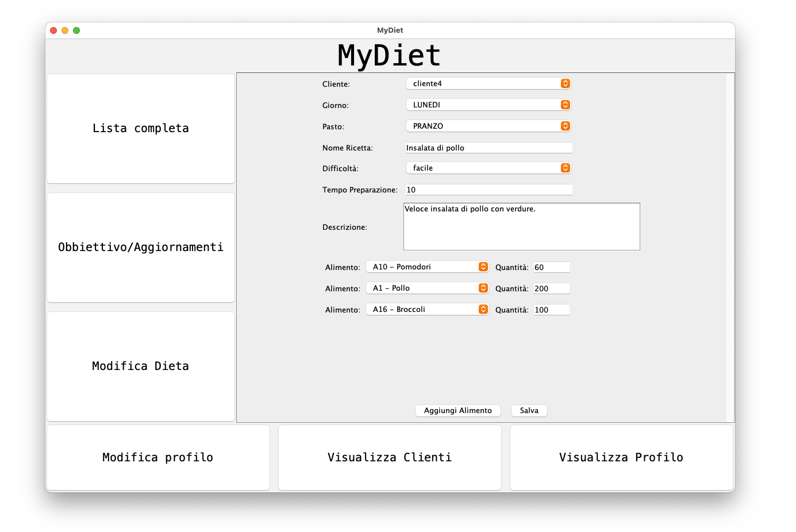Click the Modifica profilo button

point(158,458)
